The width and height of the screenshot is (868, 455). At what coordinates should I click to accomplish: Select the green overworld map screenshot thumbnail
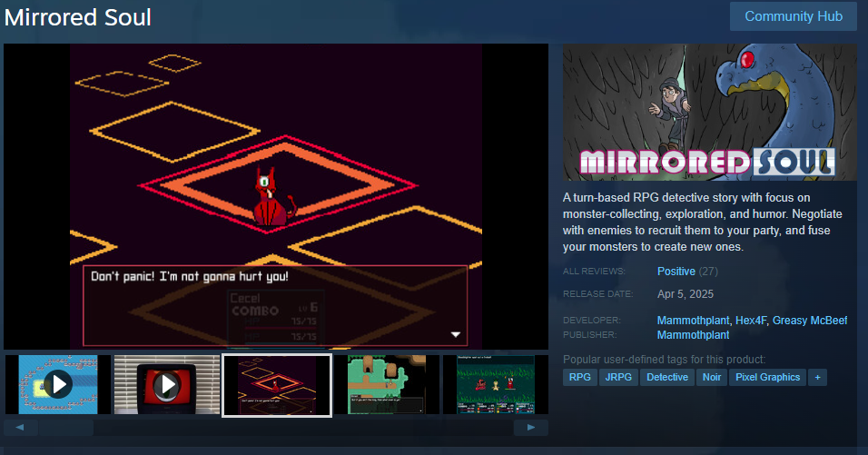tap(387, 385)
